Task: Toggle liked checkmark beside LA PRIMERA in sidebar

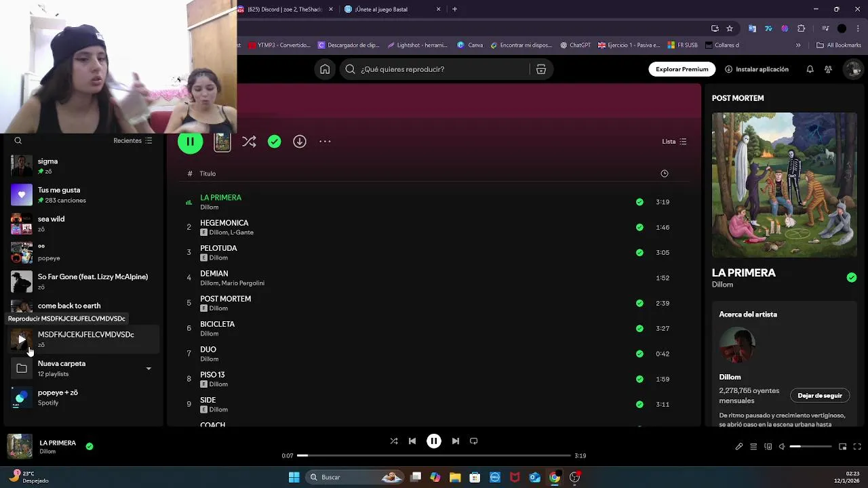Action: click(852, 277)
